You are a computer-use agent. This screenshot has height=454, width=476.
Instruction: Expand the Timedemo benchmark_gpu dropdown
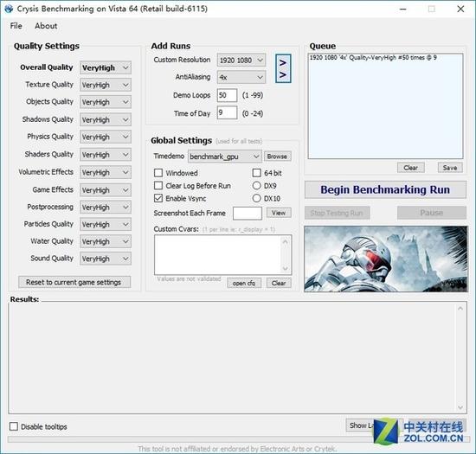point(225,157)
